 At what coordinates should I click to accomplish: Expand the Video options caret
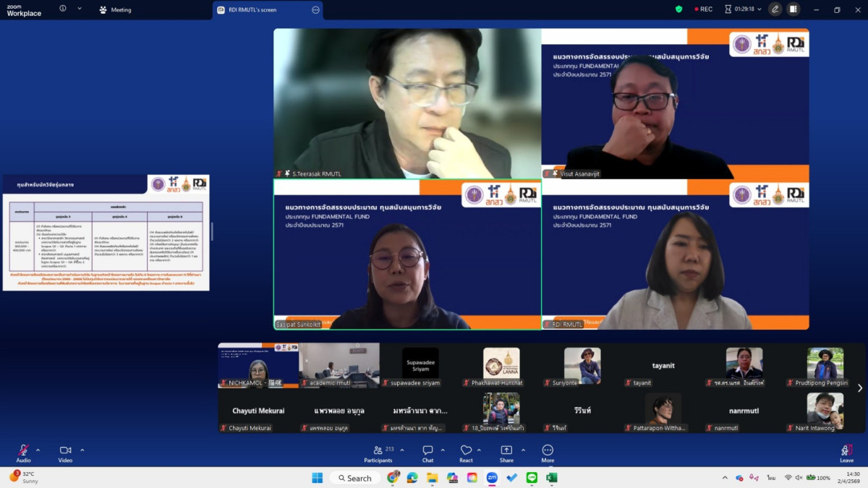coord(82,450)
